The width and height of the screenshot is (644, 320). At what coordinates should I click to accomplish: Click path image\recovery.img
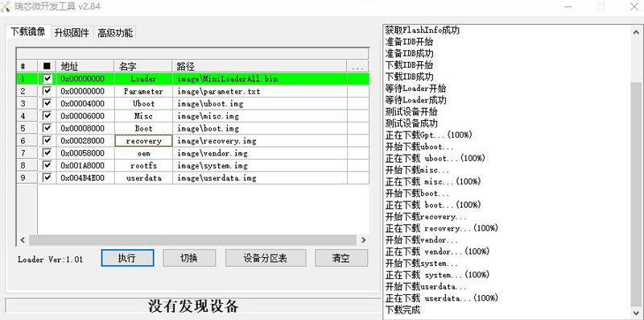click(217, 141)
